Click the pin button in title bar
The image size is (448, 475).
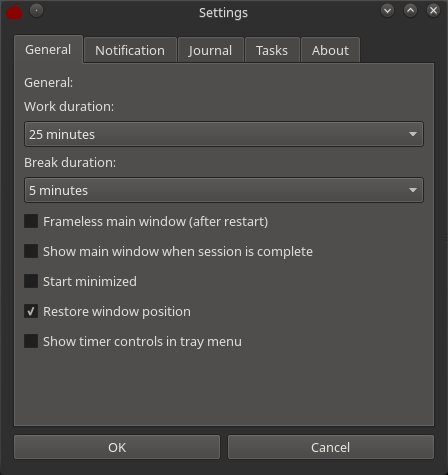[x=36, y=11]
